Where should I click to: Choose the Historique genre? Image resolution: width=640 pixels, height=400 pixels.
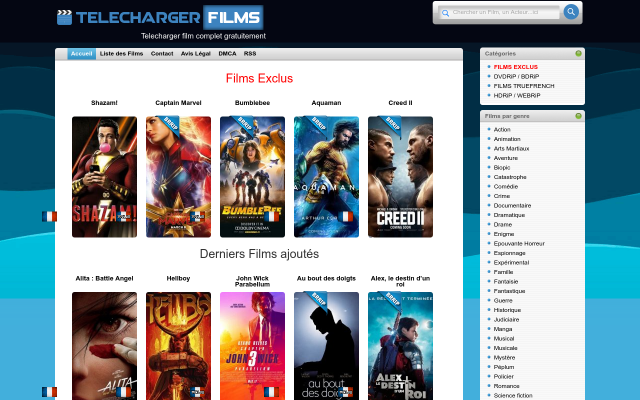click(507, 310)
